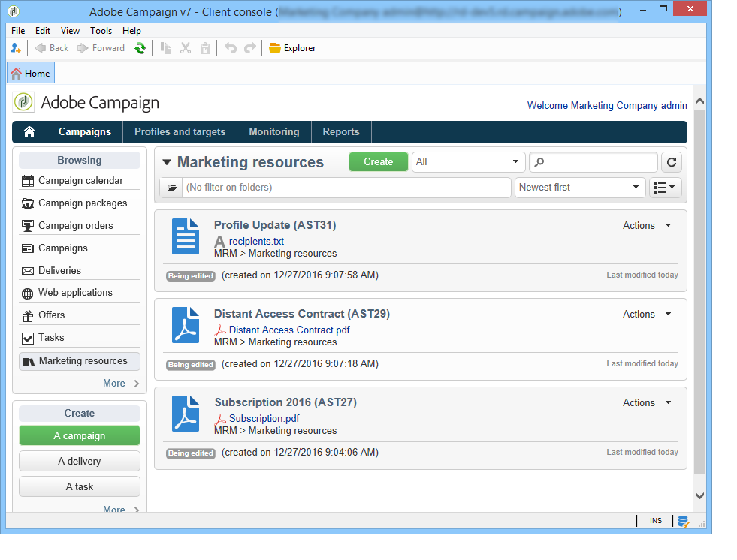Open Actions for Subscription 2016
This screenshot has width=737, height=560.
647,403
